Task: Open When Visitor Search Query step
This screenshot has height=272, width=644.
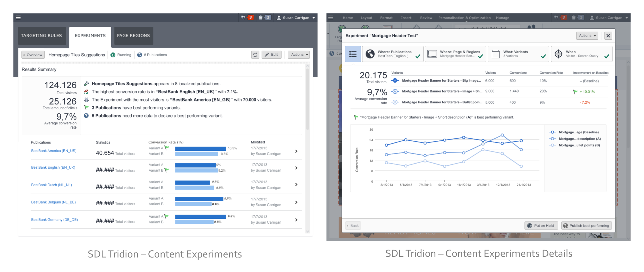Action: [x=582, y=54]
